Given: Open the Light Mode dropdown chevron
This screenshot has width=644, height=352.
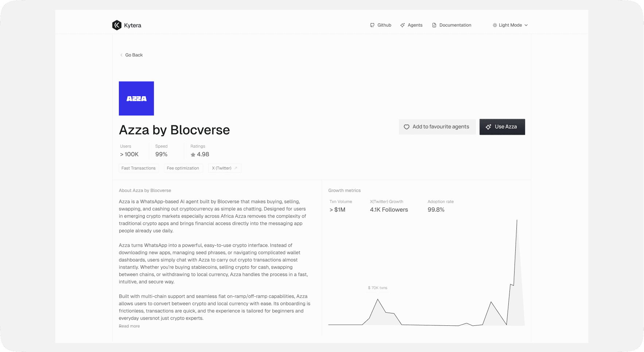Looking at the screenshot, I should pyautogui.click(x=526, y=25).
